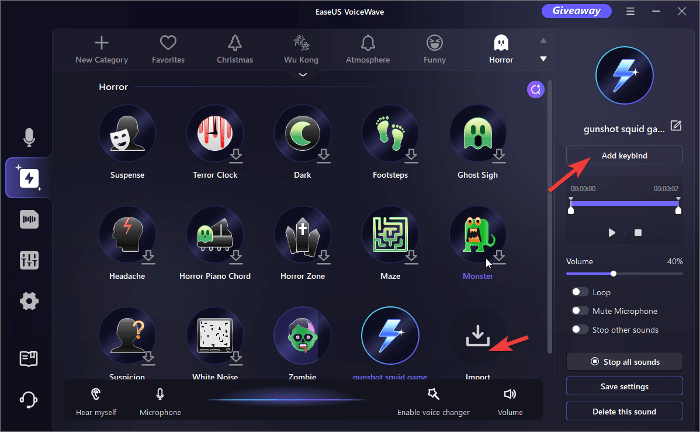Open the Atmosphere category
The image size is (700, 432).
[x=367, y=49]
